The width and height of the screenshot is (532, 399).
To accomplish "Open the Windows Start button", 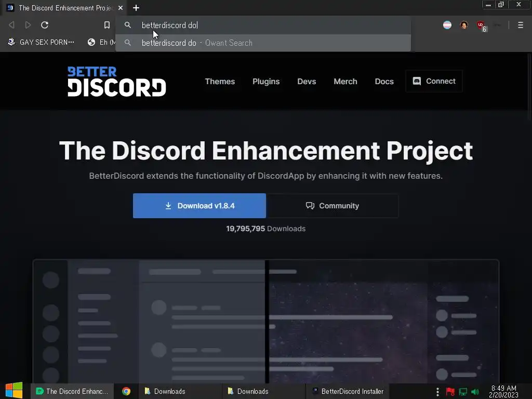I will point(14,391).
